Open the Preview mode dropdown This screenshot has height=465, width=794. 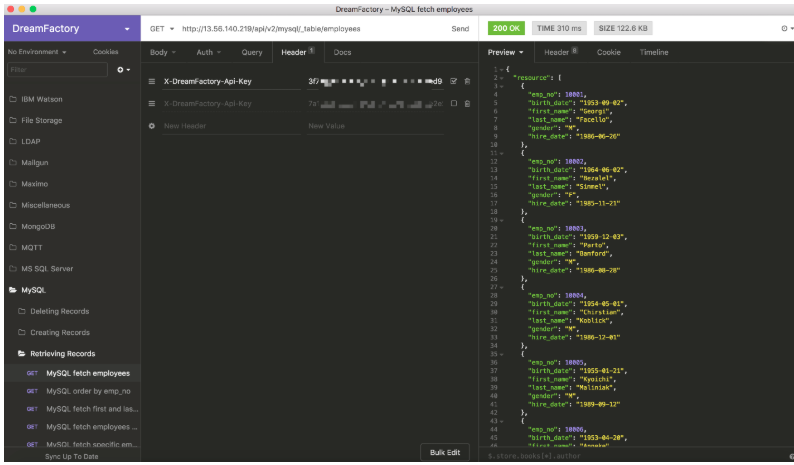pyautogui.click(x=505, y=52)
